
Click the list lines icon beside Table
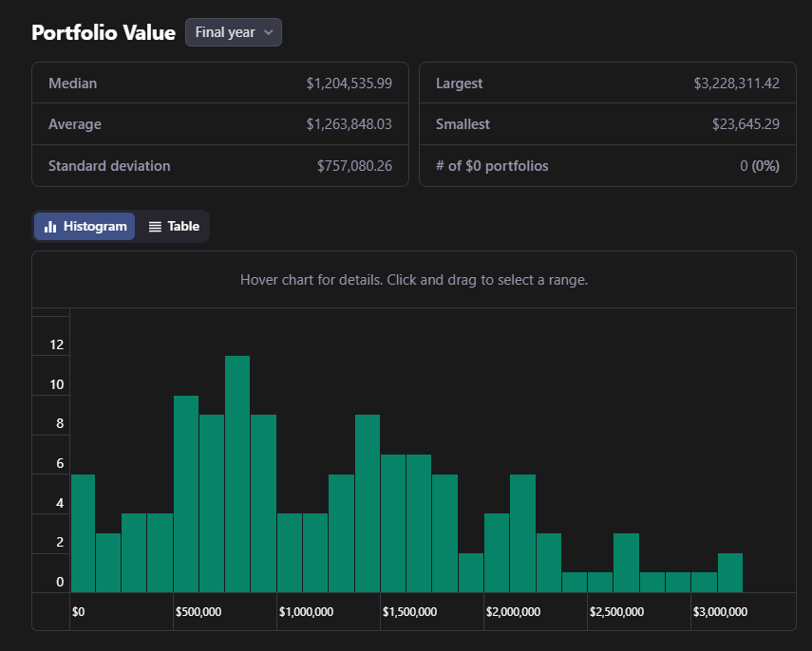(155, 227)
